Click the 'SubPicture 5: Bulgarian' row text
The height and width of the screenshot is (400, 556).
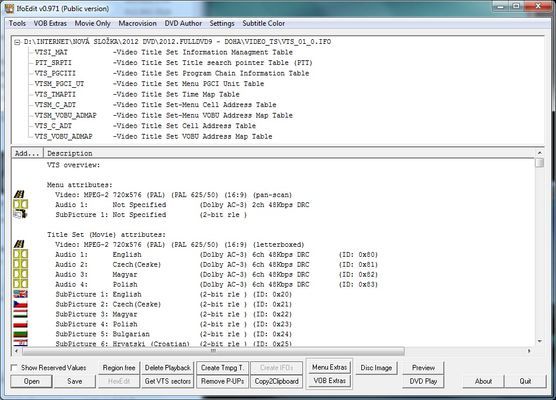tap(102, 334)
